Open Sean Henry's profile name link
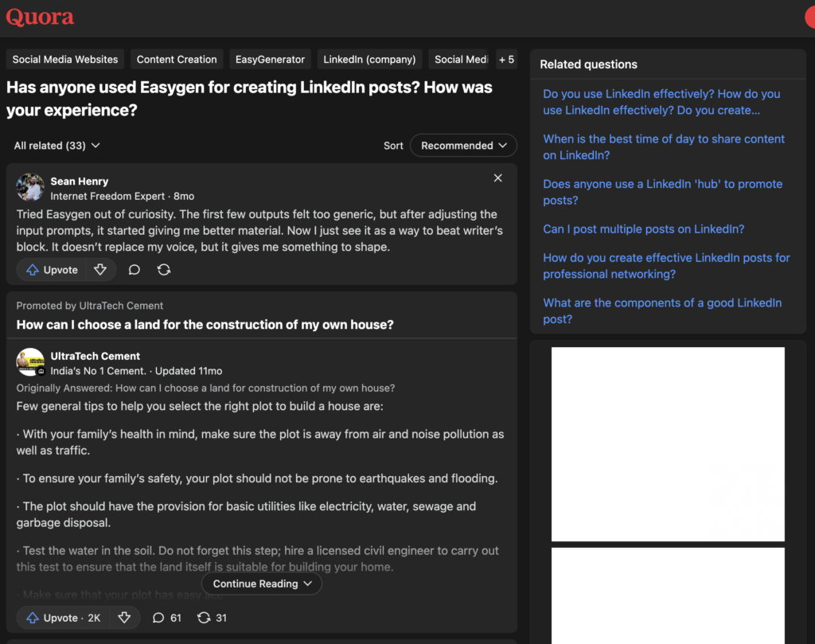Image resolution: width=815 pixels, height=644 pixels. [x=80, y=181]
